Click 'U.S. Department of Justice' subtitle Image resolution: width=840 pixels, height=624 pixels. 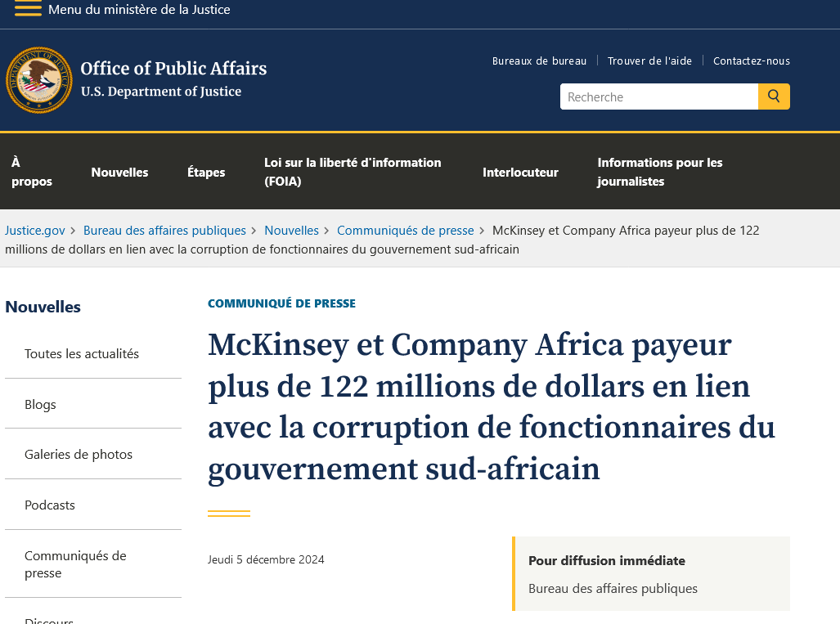point(160,92)
